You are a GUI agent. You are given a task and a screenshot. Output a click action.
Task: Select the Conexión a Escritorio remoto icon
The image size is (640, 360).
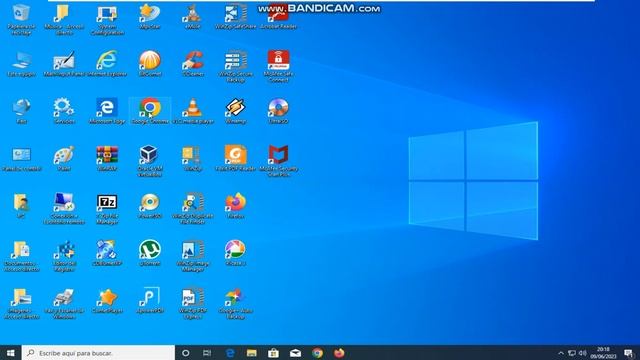pyautogui.click(x=64, y=209)
